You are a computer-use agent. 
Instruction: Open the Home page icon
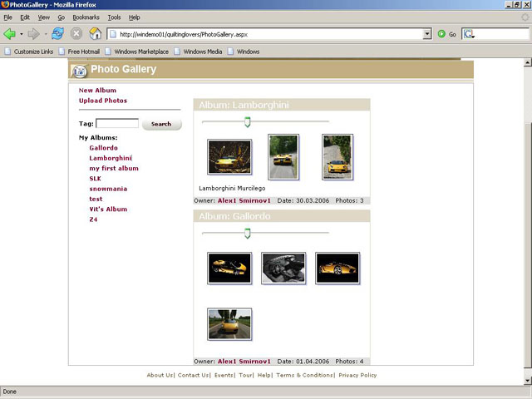[x=96, y=33]
